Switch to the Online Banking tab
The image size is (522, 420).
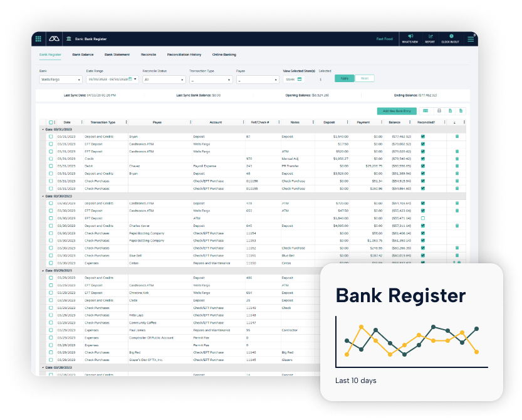click(224, 55)
